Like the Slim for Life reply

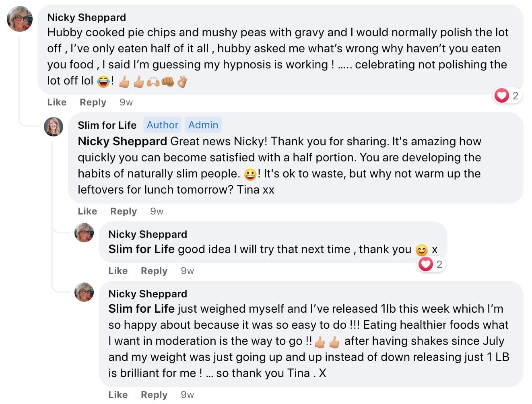tap(87, 211)
